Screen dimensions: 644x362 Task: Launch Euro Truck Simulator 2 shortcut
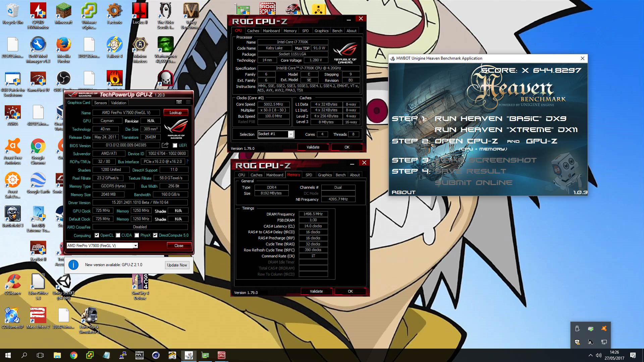pyautogui.click(x=89, y=320)
